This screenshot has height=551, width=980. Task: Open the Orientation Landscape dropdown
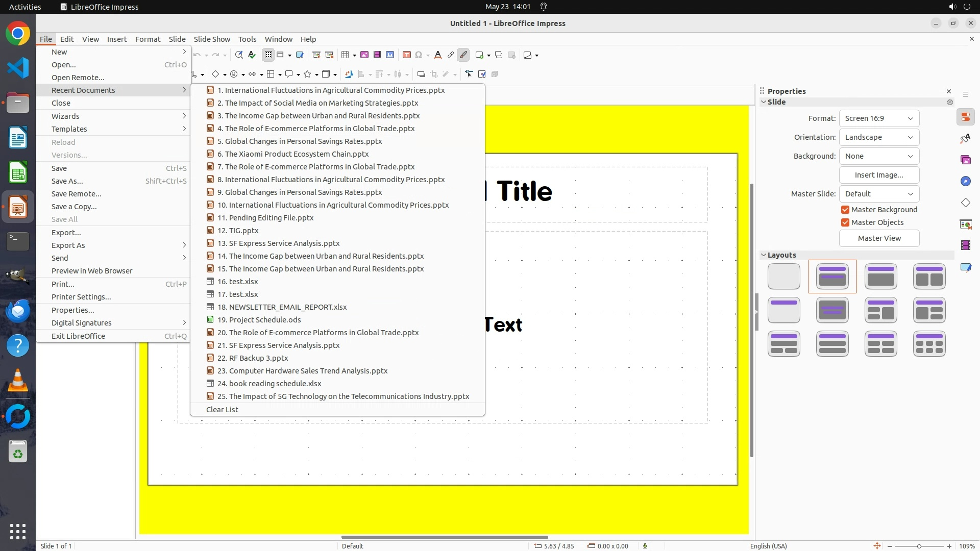(x=879, y=137)
